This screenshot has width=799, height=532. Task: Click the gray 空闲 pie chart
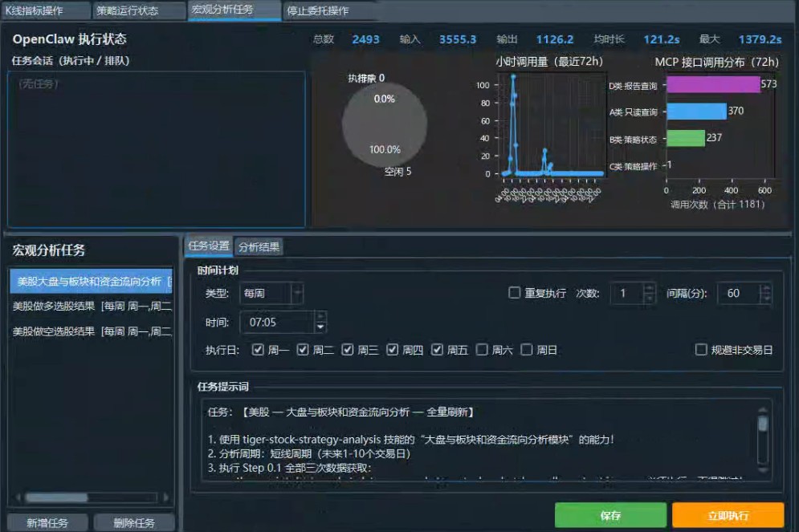[x=384, y=125]
